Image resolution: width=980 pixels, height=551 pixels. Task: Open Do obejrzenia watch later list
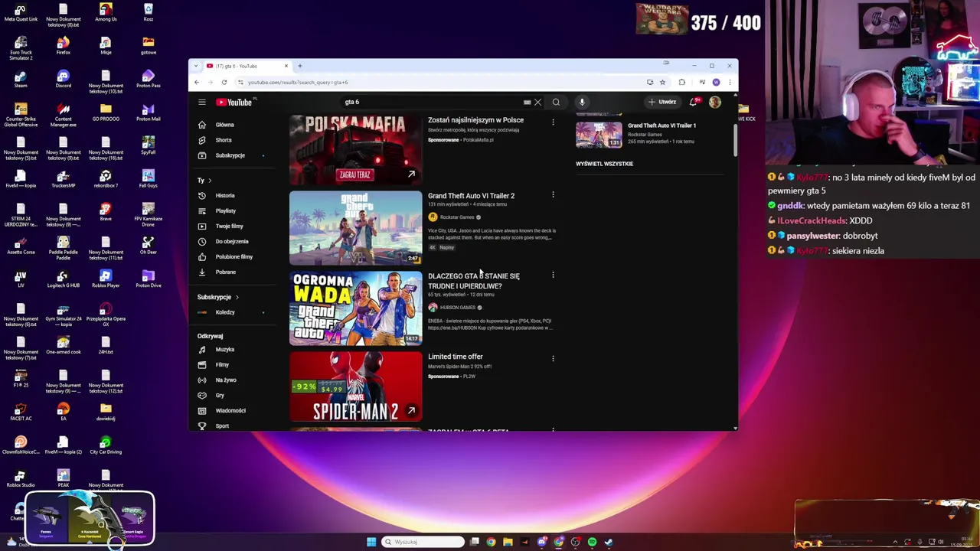(233, 242)
